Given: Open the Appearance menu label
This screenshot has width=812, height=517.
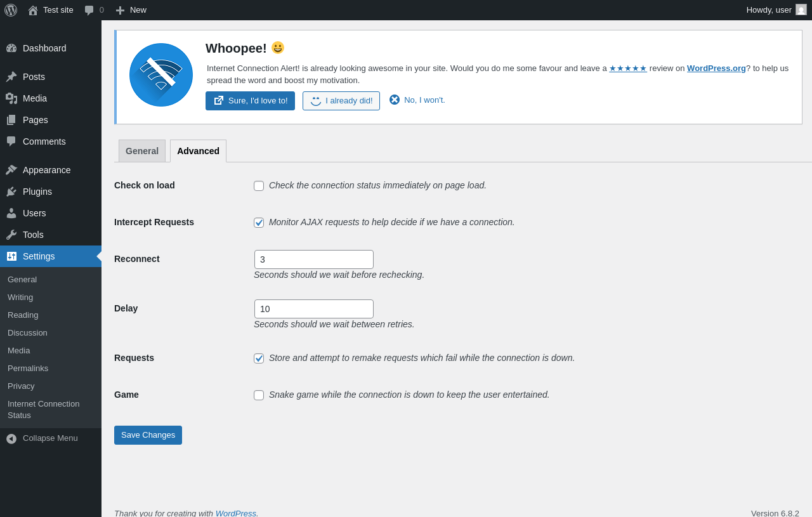Looking at the screenshot, I should tap(47, 170).
